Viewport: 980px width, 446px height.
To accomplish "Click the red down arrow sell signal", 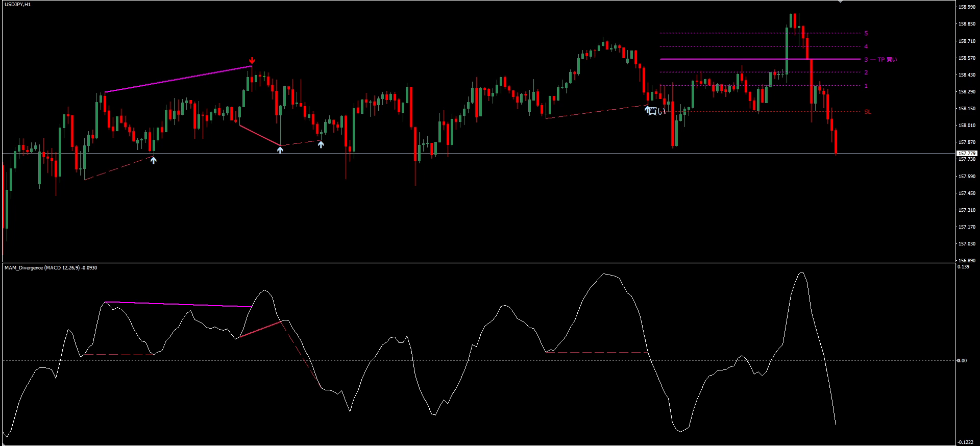I will (252, 61).
